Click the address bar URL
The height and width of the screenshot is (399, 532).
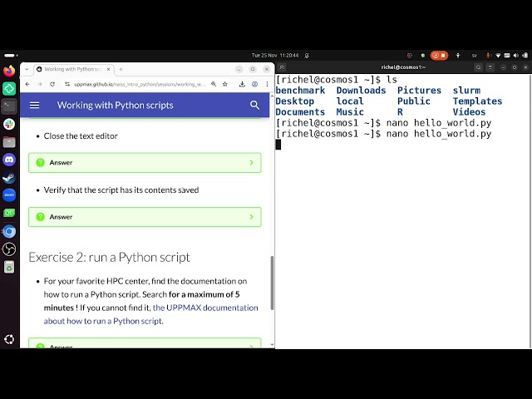tap(140, 84)
